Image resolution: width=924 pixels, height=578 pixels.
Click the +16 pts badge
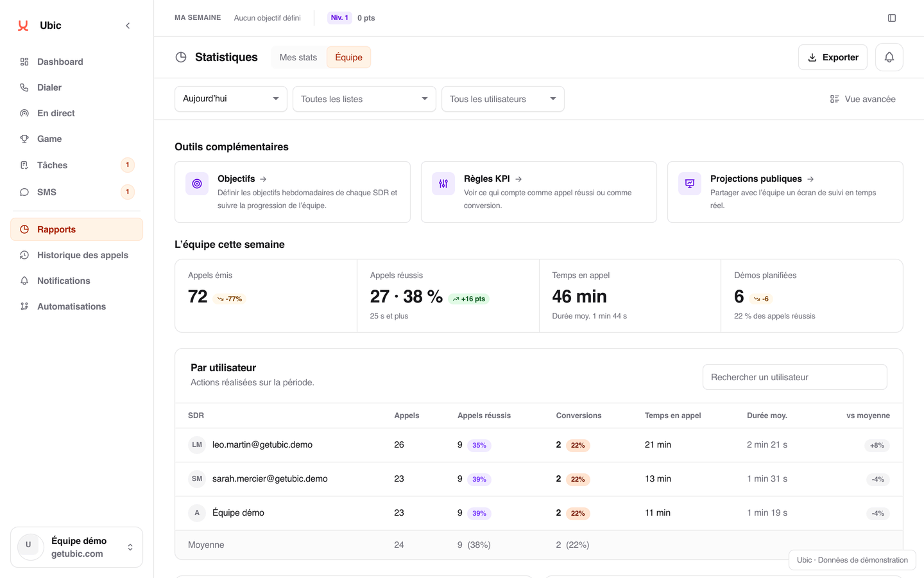469,299
